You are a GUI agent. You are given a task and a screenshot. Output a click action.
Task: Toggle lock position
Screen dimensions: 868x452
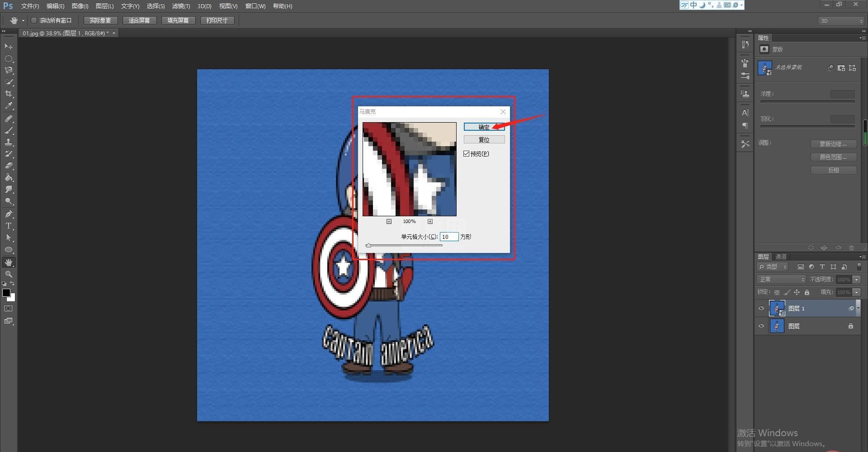point(797,292)
